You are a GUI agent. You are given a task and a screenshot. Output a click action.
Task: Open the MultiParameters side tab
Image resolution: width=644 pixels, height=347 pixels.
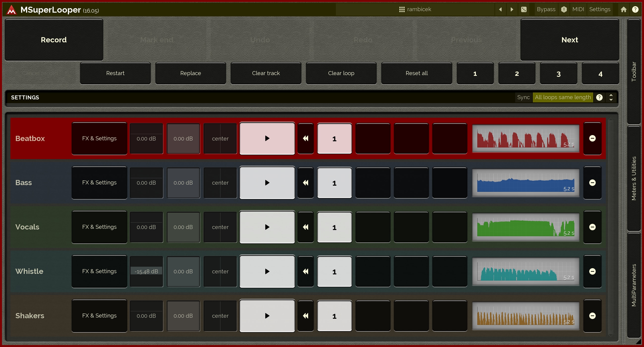[634, 285]
